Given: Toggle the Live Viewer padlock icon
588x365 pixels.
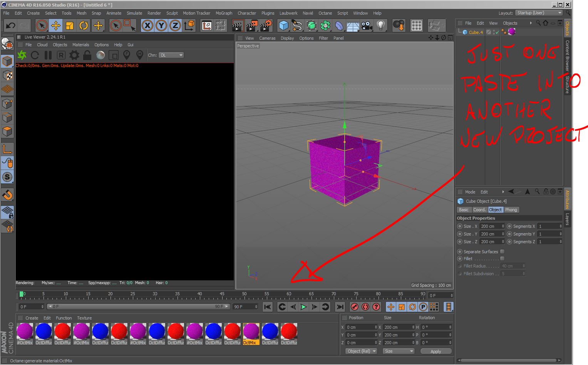Looking at the screenshot, I should (x=87, y=55).
